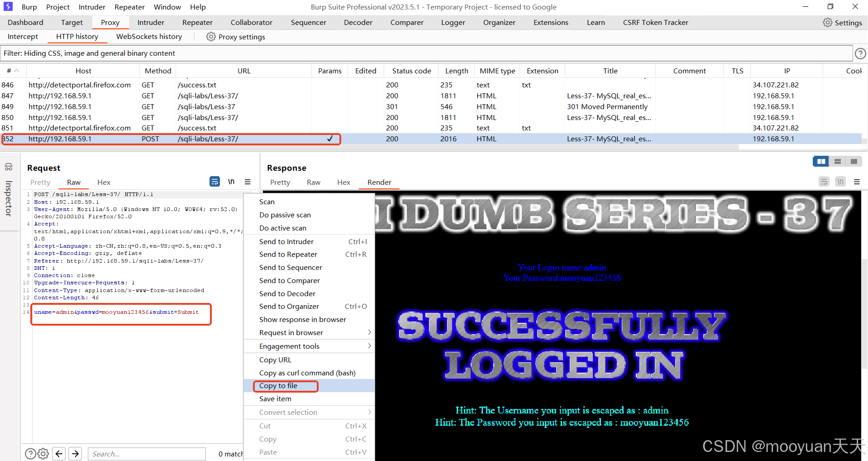This screenshot has height=461, width=868.
Task: Choose Copy as curl command (bash)
Action: click(309, 373)
